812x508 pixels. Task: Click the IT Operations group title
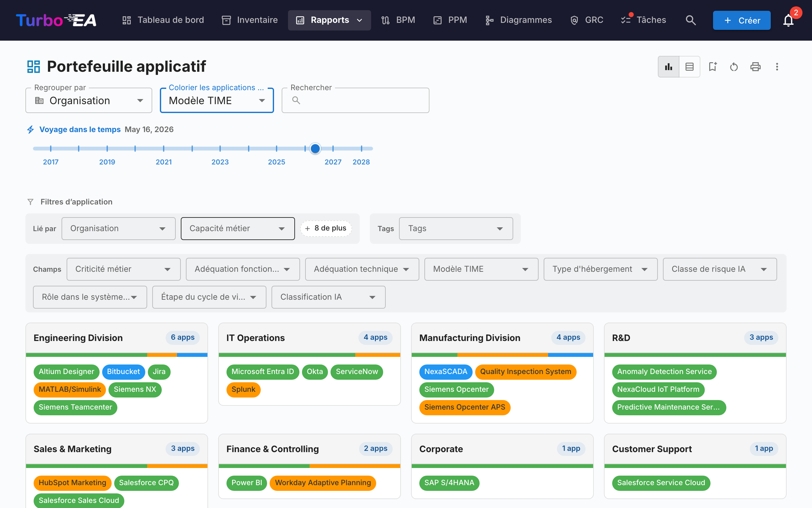pos(256,338)
